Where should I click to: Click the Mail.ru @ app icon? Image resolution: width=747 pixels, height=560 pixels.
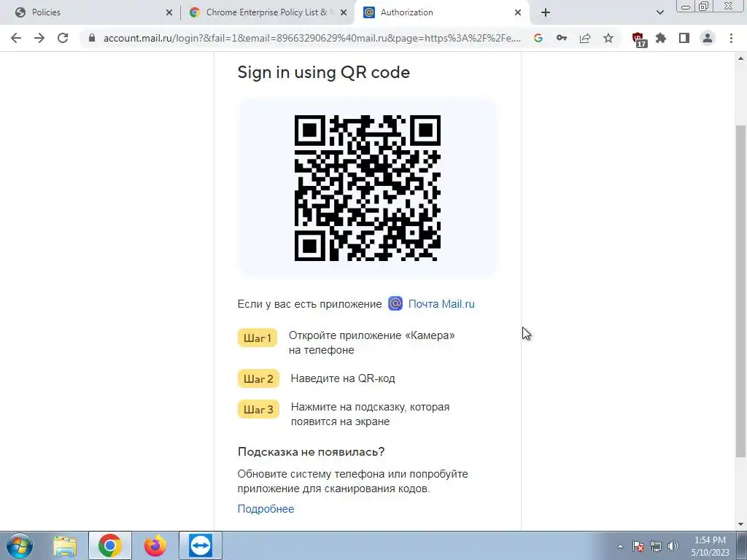coord(395,303)
